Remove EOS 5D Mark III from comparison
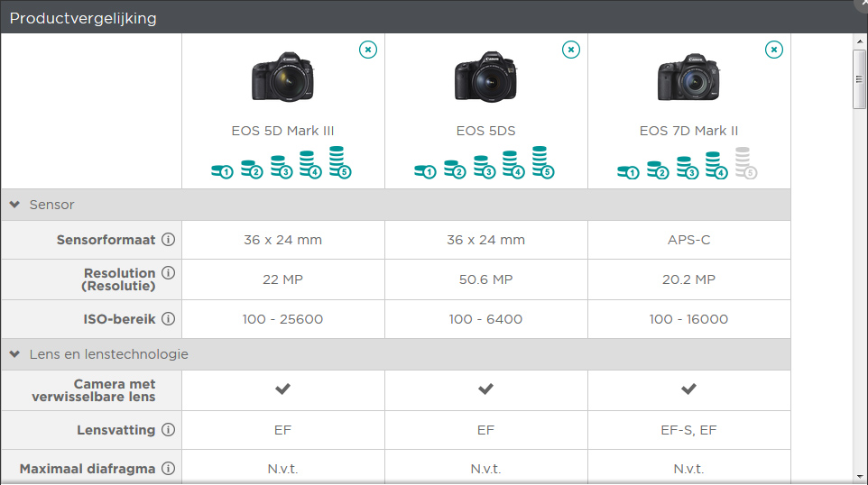This screenshot has width=868, height=485. pos(368,50)
